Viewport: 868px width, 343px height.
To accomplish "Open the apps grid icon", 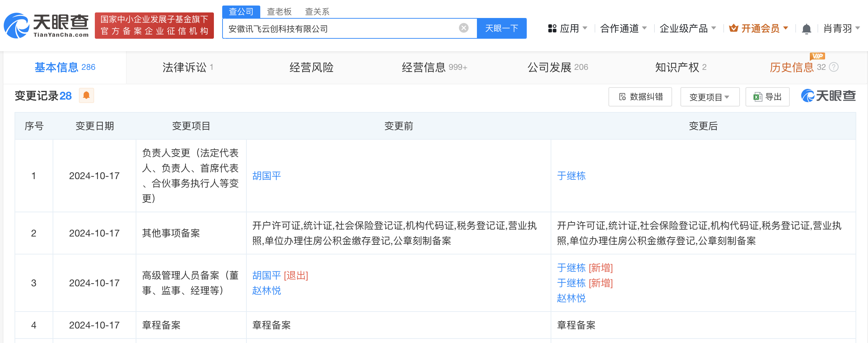I will pos(552,28).
